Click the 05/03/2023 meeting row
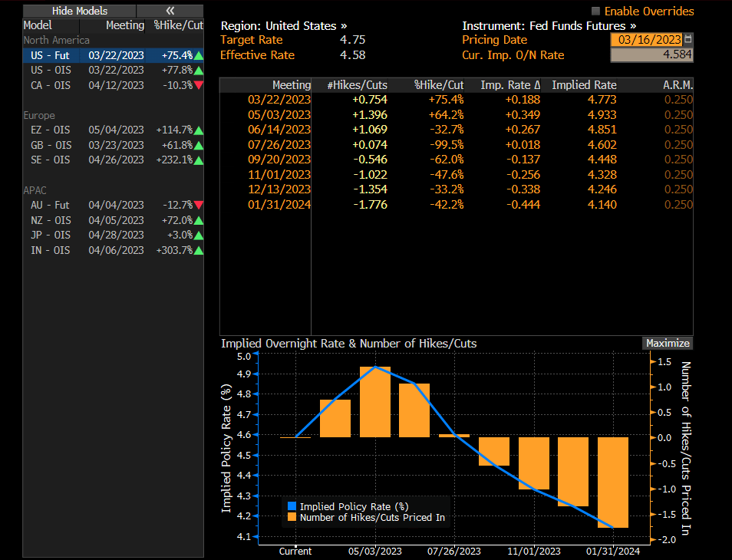732x560 pixels. tap(279, 114)
